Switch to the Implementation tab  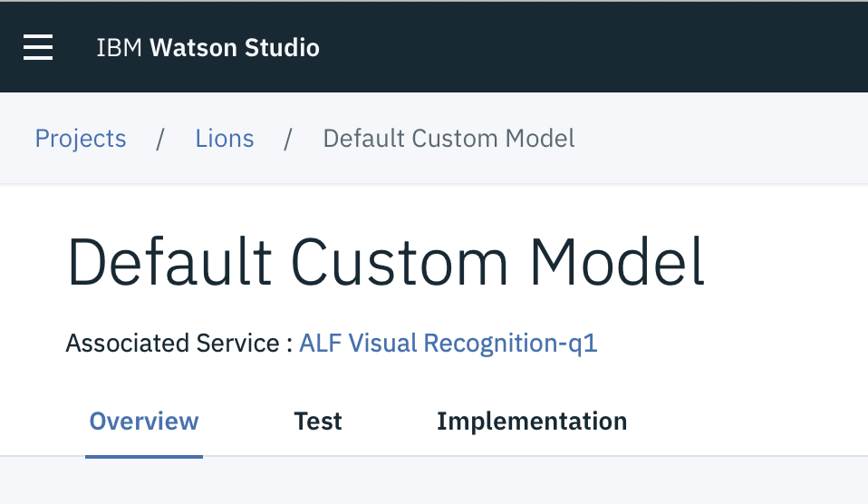(x=532, y=422)
